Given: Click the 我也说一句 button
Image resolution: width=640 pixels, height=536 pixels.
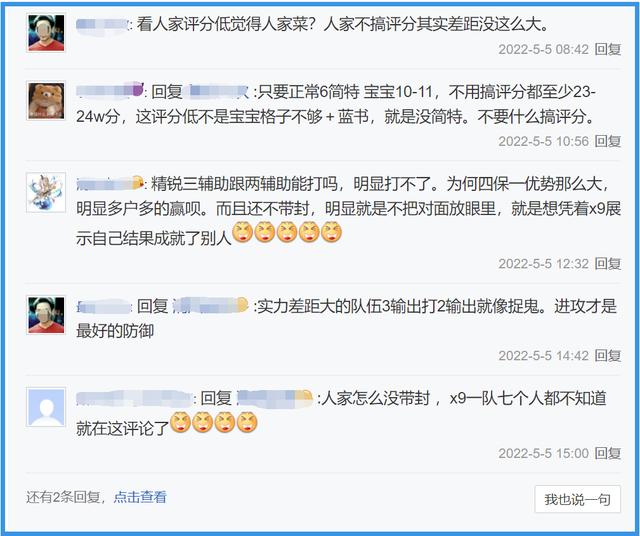Looking at the screenshot, I should (578, 499).
